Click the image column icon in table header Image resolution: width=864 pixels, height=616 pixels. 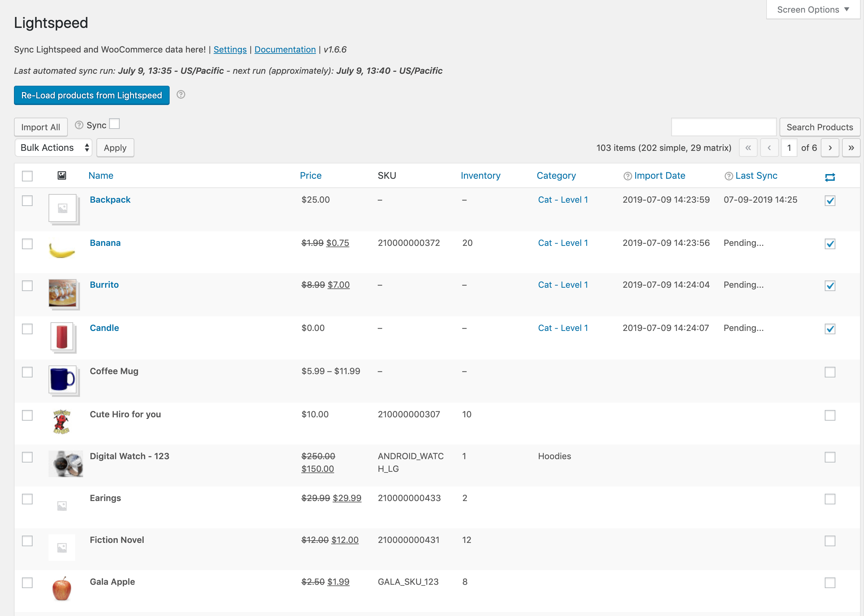[x=62, y=176]
